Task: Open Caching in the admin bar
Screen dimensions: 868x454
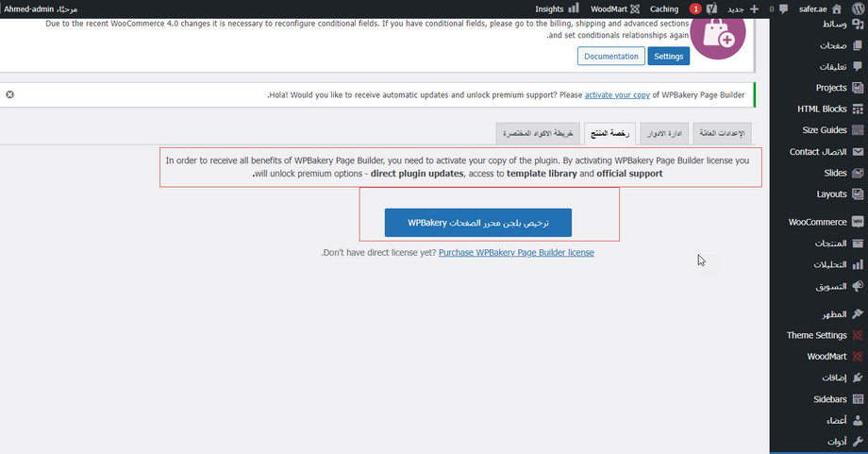Action: pyautogui.click(x=664, y=8)
